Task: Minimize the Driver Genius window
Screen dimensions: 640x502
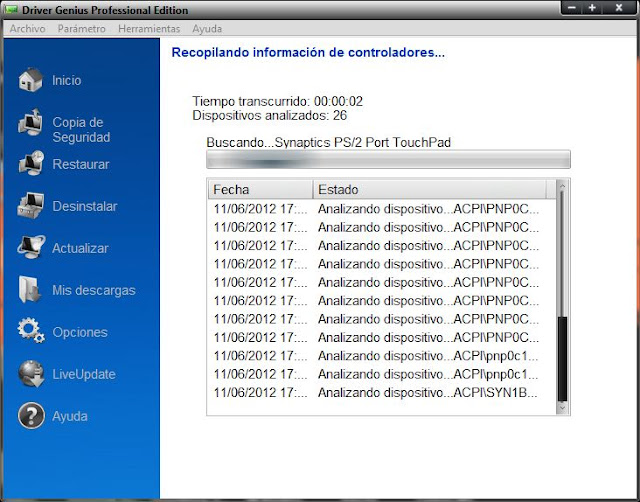Action: click(572, 8)
